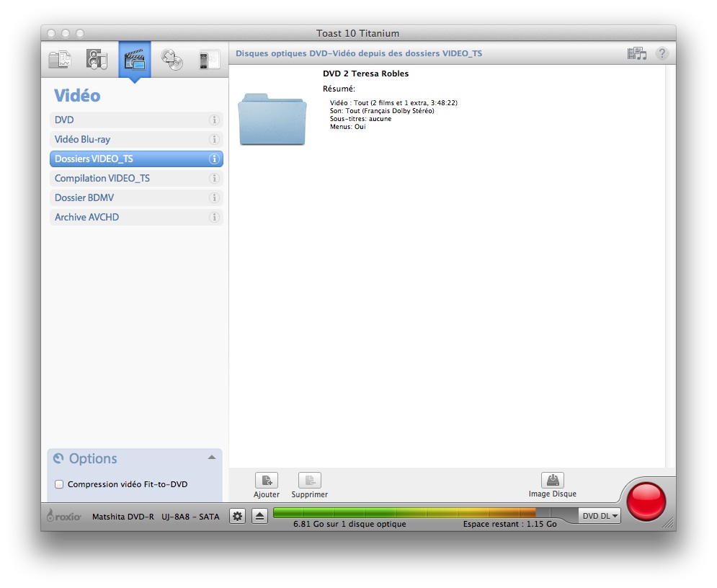Open the DVD DL disc type dropdown

(600, 516)
